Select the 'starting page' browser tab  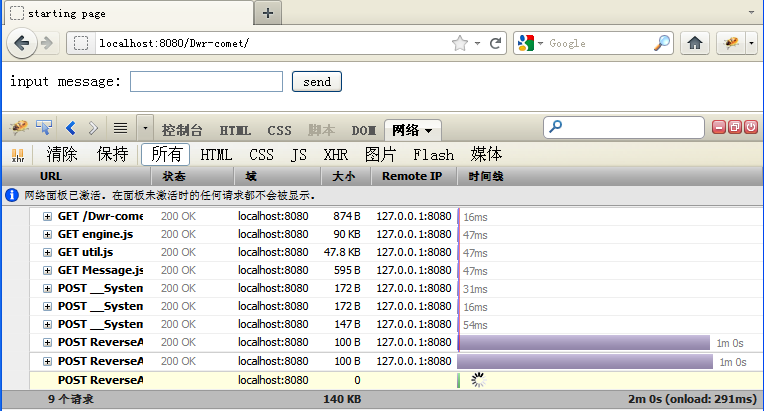tap(129, 13)
